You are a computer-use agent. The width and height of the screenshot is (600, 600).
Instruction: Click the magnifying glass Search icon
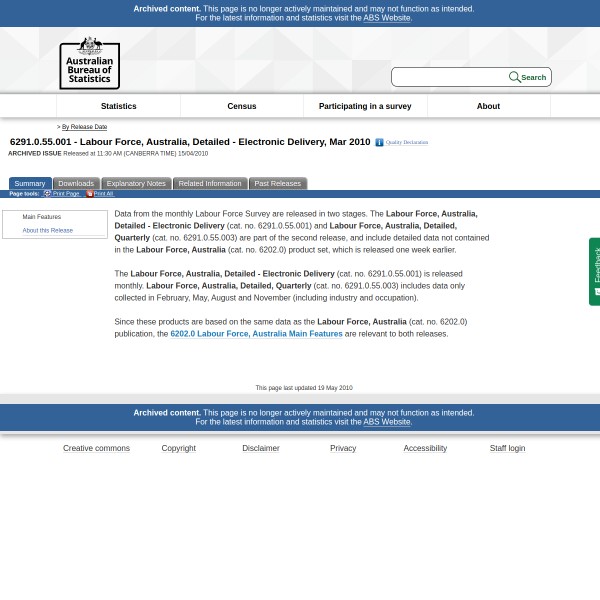click(515, 77)
